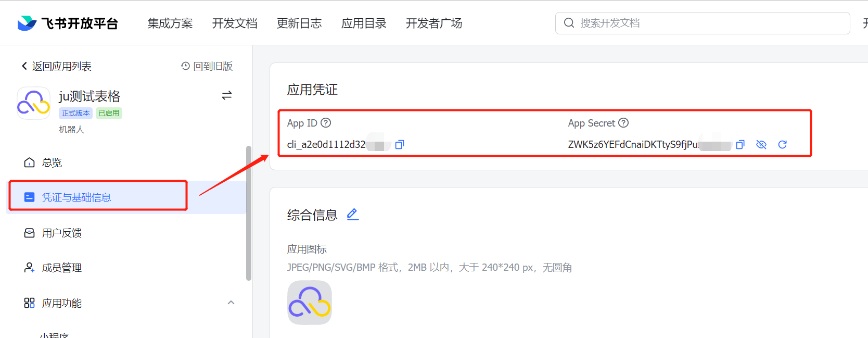Click the 机器人 label under app name
Viewport: 868px width, 338px height.
[72, 129]
